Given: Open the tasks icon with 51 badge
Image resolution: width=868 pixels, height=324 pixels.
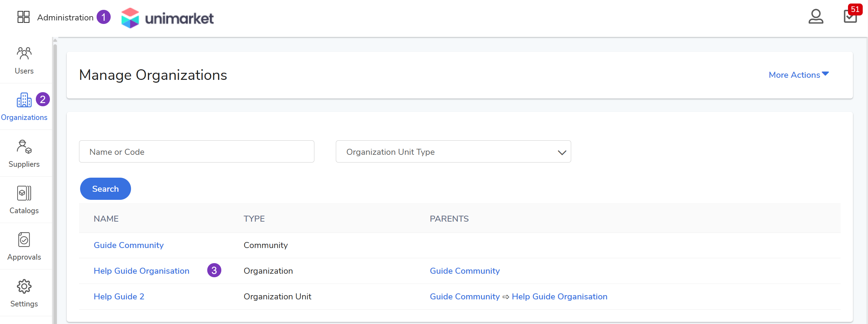Looking at the screenshot, I should point(850,16).
